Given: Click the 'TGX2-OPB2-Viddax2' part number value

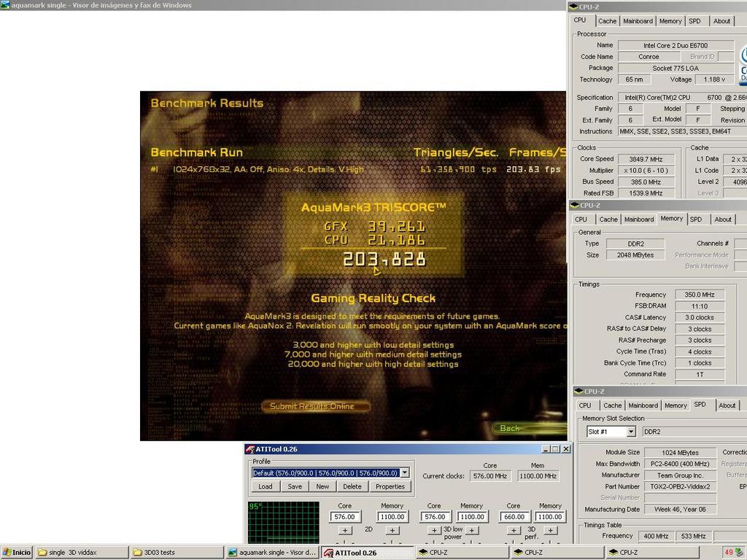Looking at the screenshot, I should (680, 486).
